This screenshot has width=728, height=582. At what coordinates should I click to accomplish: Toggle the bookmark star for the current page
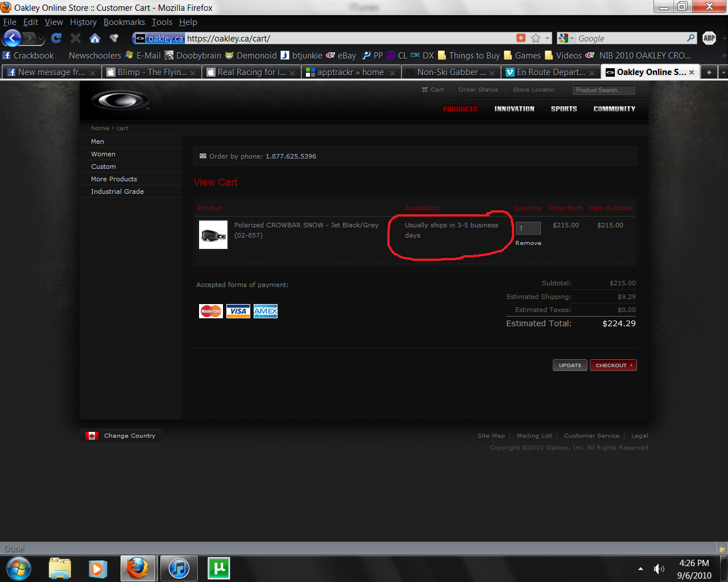[535, 38]
